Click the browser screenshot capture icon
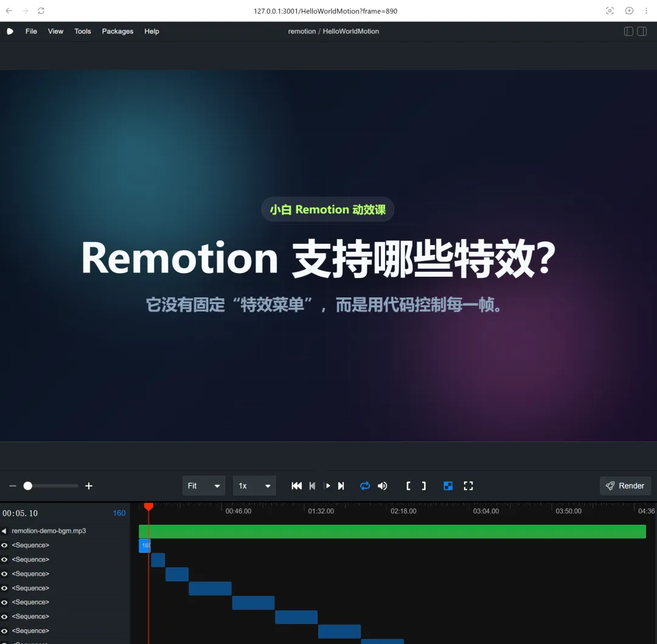The height and width of the screenshot is (644, 657). (x=610, y=11)
